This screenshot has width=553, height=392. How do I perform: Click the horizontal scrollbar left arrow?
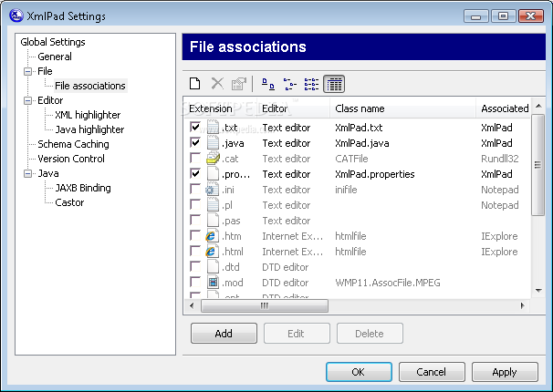(x=192, y=305)
